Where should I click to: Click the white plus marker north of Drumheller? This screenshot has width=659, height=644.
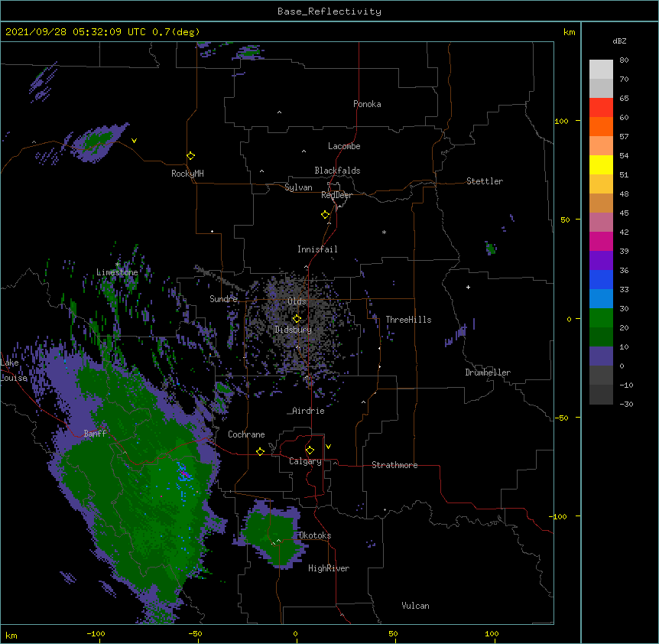(x=468, y=287)
